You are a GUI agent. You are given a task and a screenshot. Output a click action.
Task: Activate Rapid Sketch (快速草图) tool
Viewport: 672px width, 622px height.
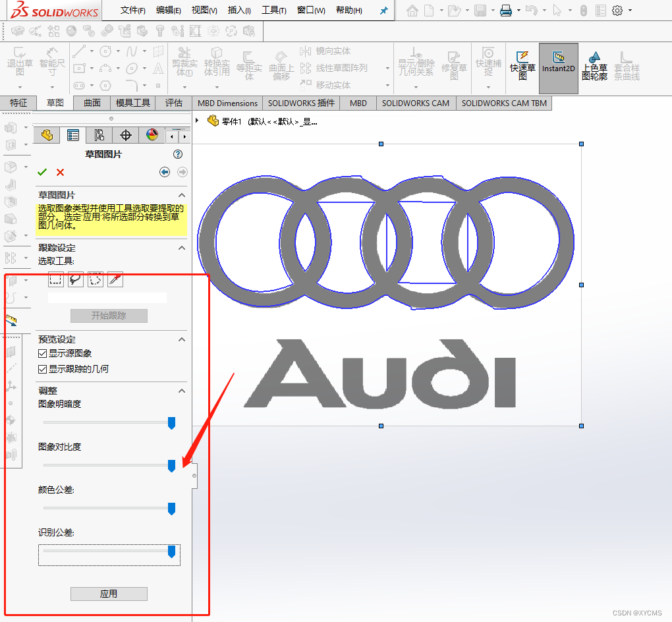(x=522, y=65)
